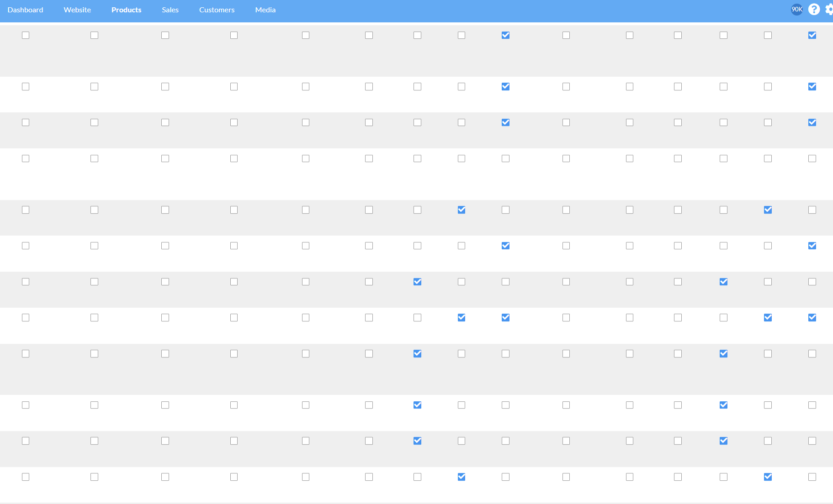Open the help question mark icon
The width and height of the screenshot is (833, 504).
(814, 10)
